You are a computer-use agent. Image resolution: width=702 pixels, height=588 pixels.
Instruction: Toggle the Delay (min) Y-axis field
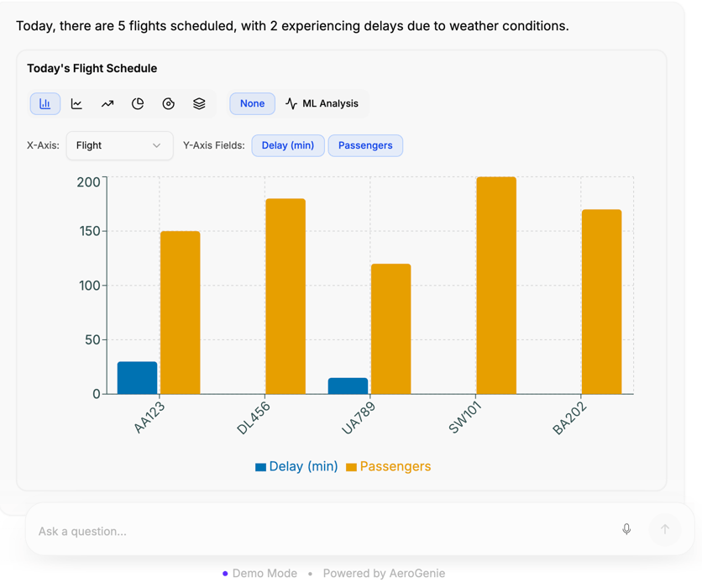point(288,145)
